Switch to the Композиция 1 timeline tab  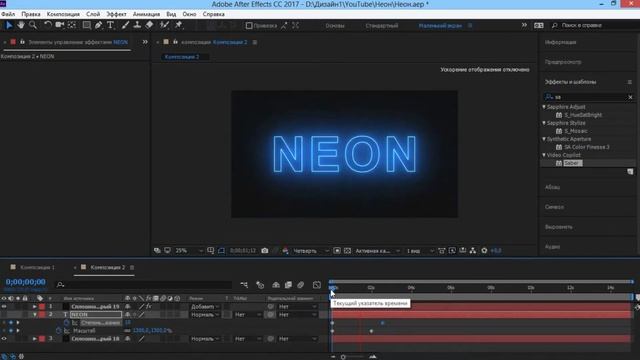tap(37, 267)
